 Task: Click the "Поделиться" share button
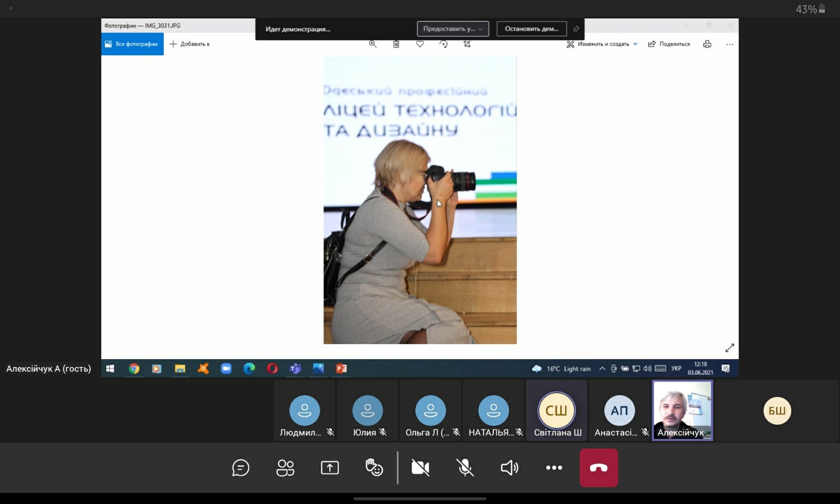[669, 44]
